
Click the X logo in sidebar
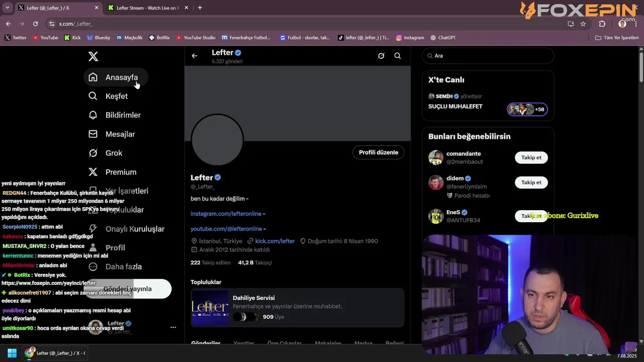(93, 56)
